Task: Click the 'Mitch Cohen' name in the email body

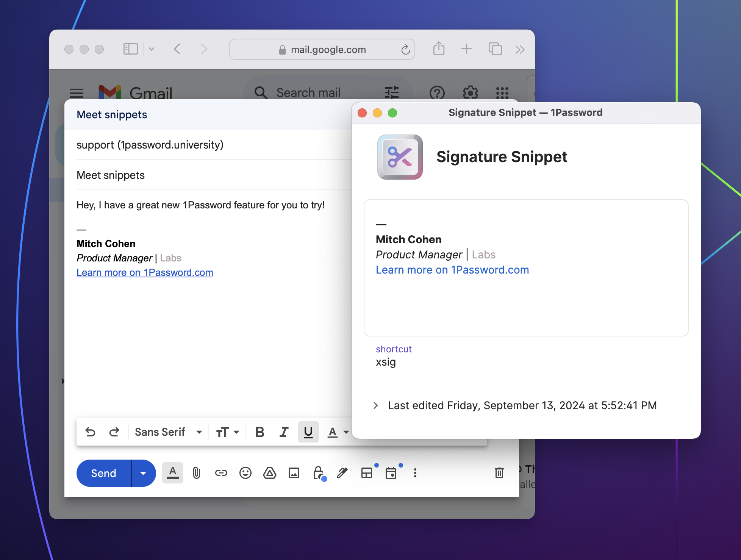Action: pyautogui.click(x=106, y=244)
